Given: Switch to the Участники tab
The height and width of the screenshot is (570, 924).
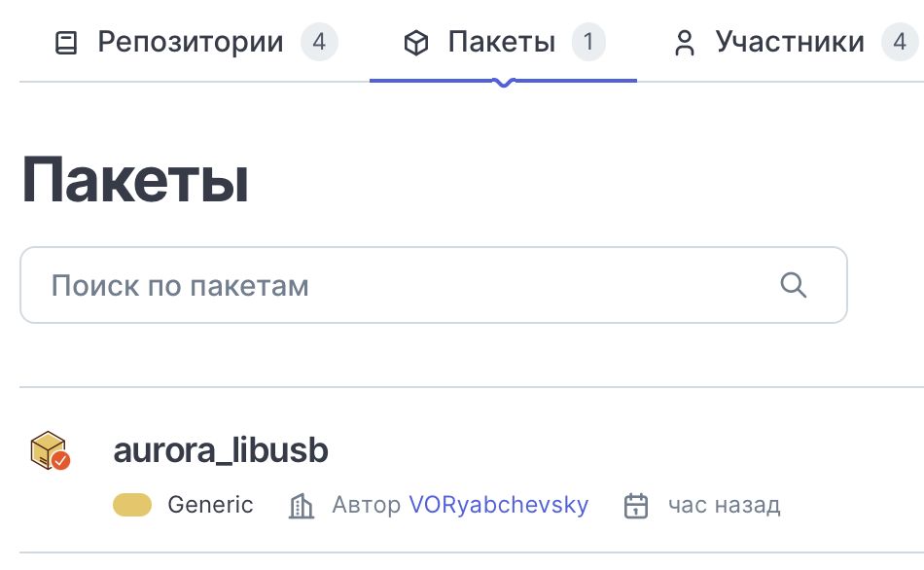Looking at the screenshot, I should (x=790, y=41).
